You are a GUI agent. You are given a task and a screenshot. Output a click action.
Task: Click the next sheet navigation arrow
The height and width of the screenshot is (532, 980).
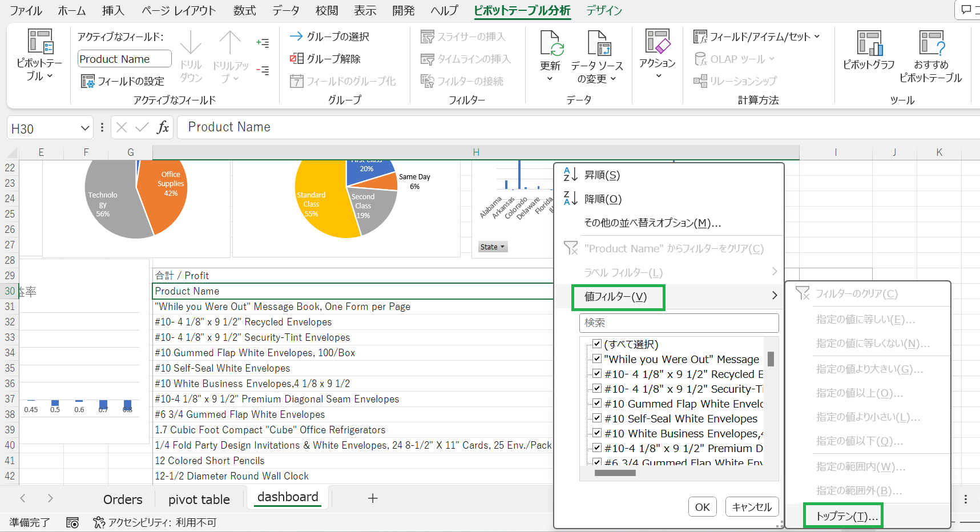pos(51,498)
